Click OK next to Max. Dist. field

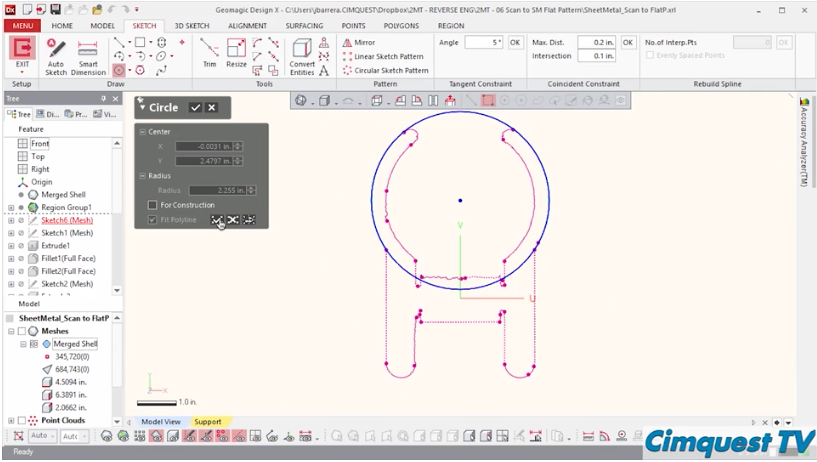click(628, 43)
